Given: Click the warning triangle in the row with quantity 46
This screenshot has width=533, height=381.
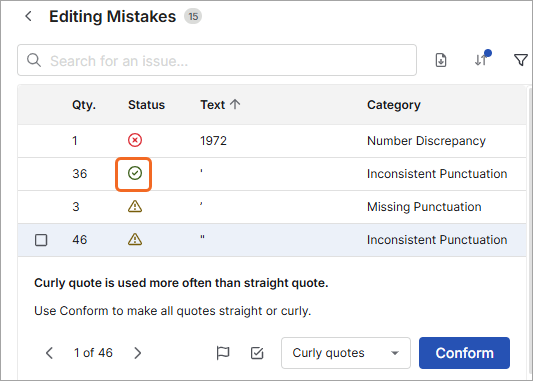Looking at the screenshot, I should click(135, 239).
